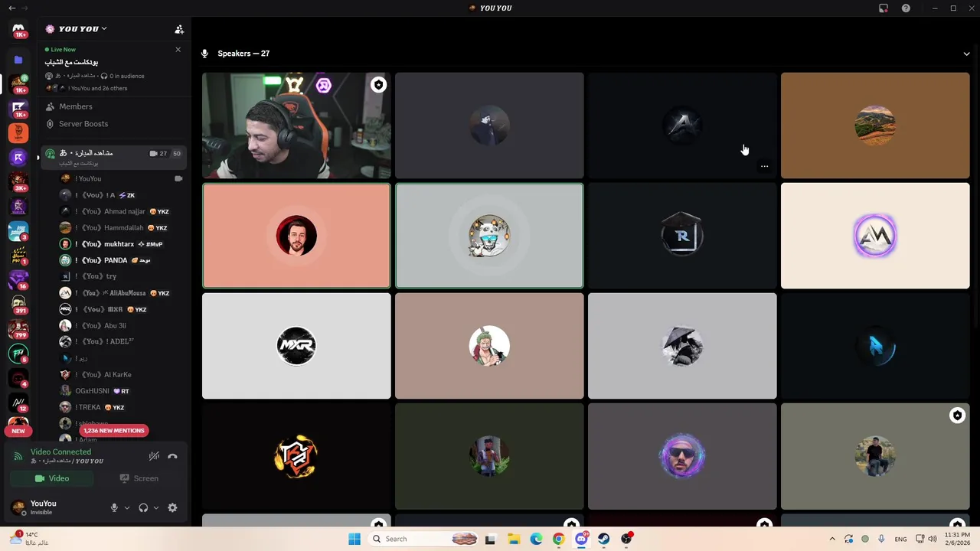Open audio output options chevron

[x=156, y=507]
